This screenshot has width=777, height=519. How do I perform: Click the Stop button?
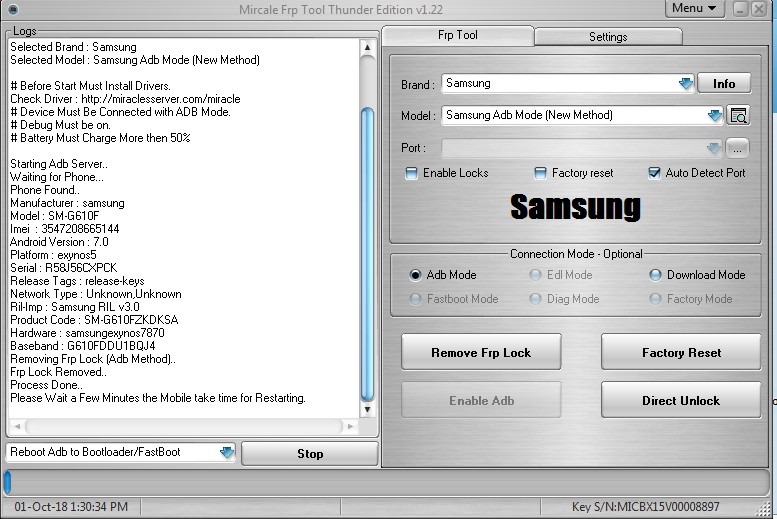(310, 454)
